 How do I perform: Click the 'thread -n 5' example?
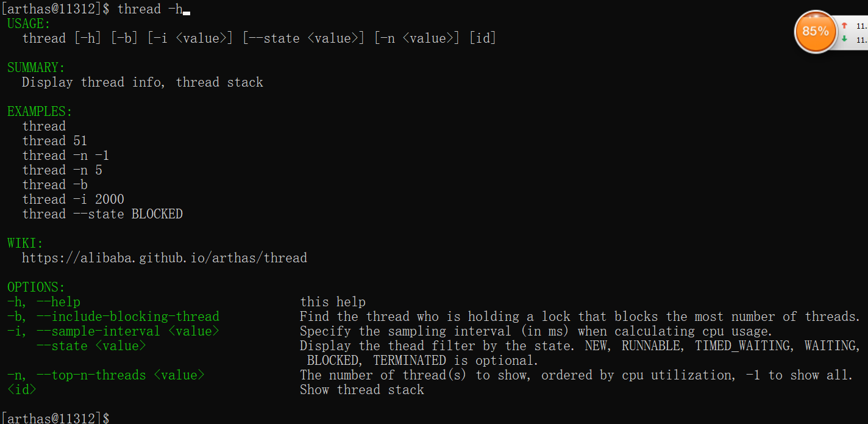pyautogui.click(x=62, y=170)
